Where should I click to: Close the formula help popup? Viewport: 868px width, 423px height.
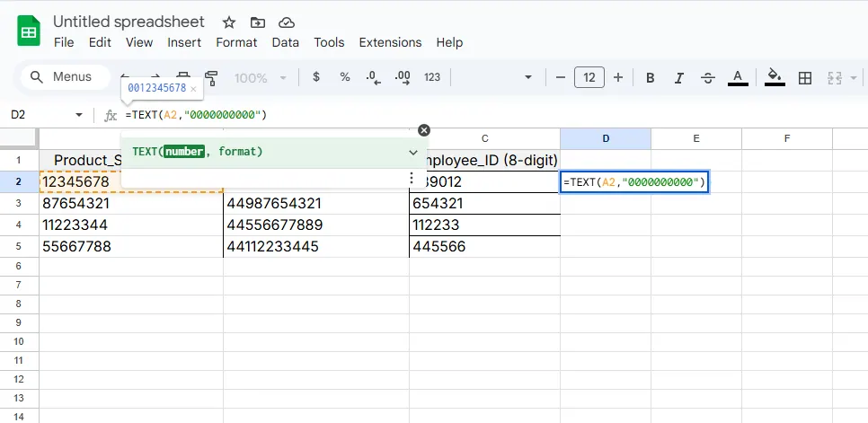pos(424,130)
